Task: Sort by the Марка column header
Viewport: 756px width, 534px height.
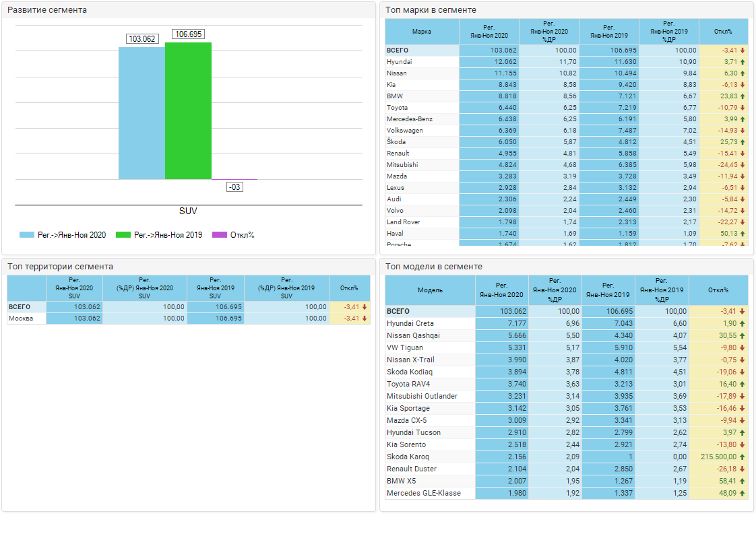Action: 422,32
